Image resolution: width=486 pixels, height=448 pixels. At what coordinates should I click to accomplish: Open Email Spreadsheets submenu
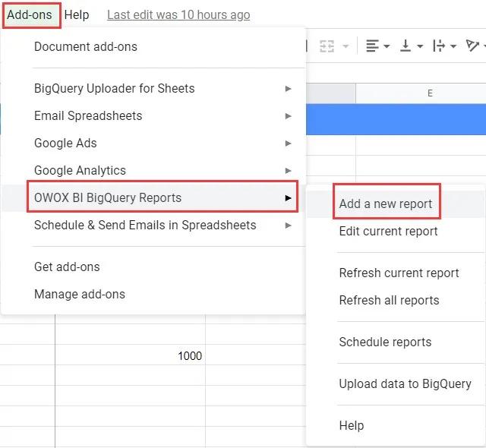(x=153, y=116)
